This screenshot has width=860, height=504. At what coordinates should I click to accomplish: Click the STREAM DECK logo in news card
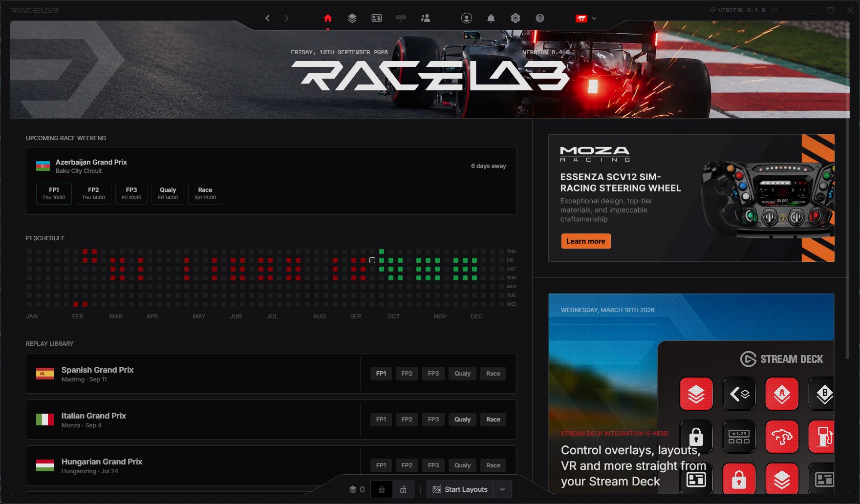tap(782, 359)
